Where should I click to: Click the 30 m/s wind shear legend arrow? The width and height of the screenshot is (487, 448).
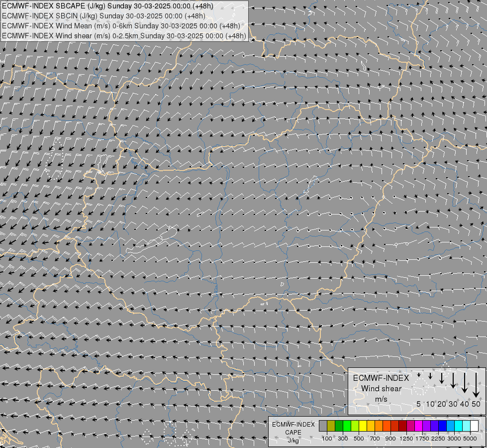[453, 380]
